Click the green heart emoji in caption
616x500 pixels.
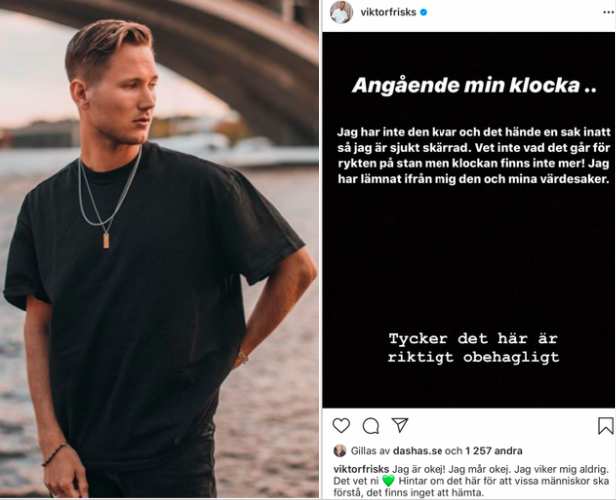[x=388, y=481]
